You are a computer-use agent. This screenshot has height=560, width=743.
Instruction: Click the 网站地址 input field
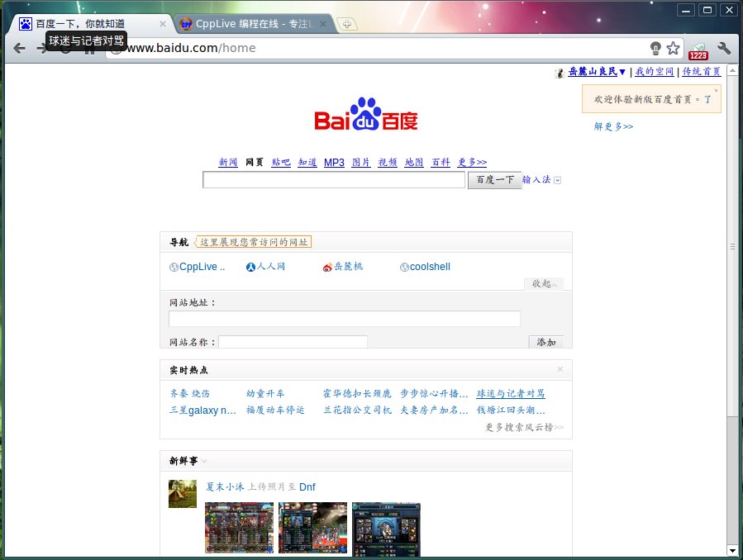[x=345, y=319]
